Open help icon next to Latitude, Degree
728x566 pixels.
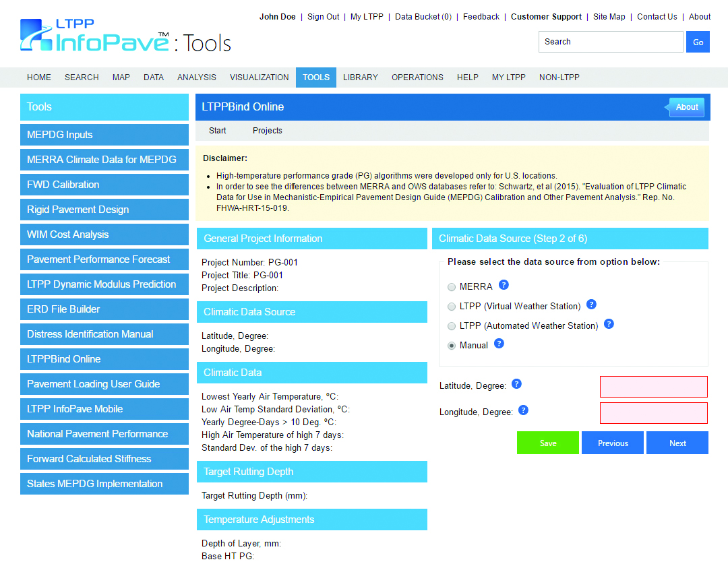point(516,383)
